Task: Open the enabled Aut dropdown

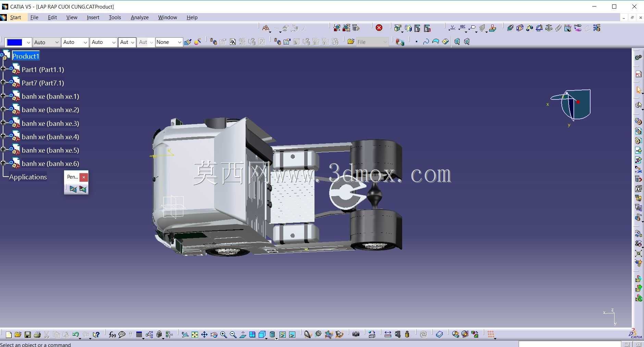Action: [x=127, y=42]
